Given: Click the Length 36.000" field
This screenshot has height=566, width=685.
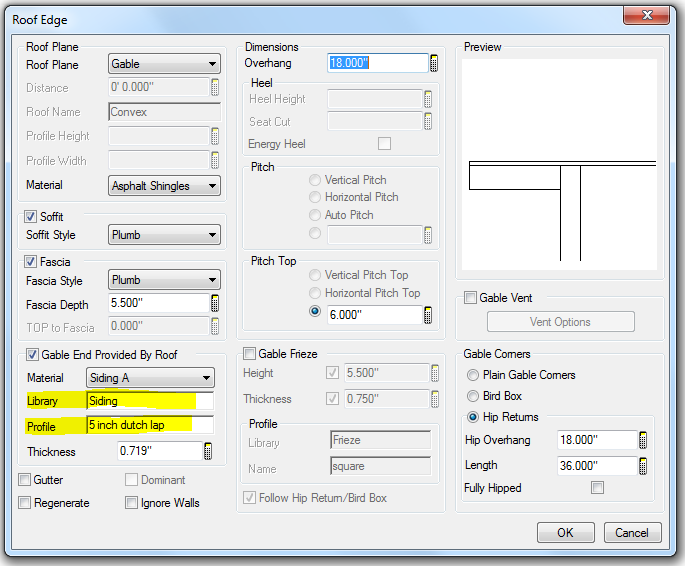Looking at the screenshot, I should (x=597, y=466).
